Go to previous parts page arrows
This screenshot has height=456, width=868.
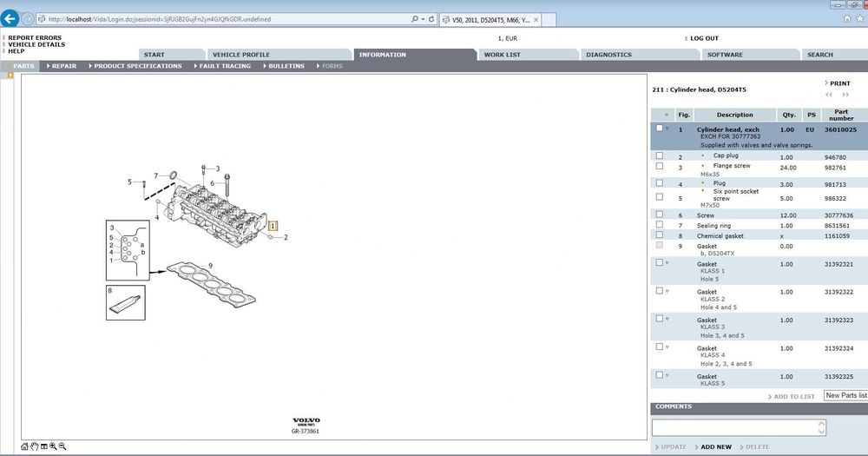tap(829, 95)
